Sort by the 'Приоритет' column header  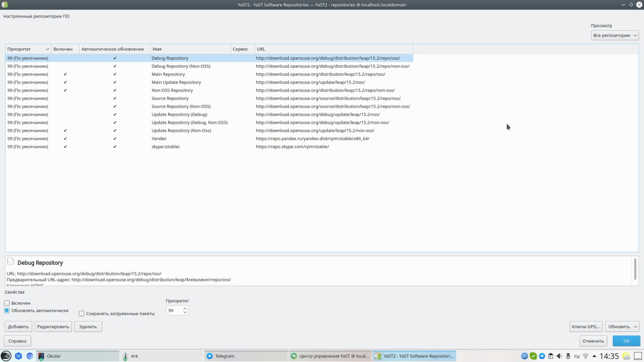click(x=28, y=49)
